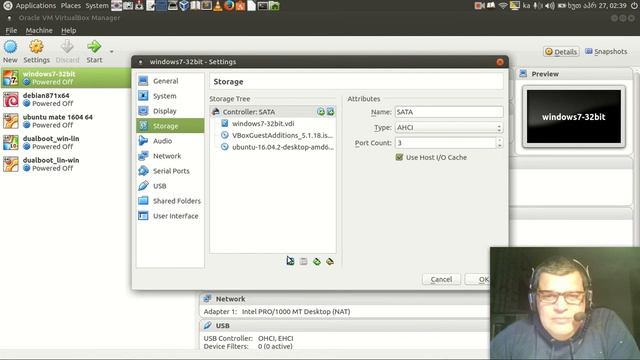
Task: Click the Snapshots button in Manager window
Action: [x=606, y=51]
